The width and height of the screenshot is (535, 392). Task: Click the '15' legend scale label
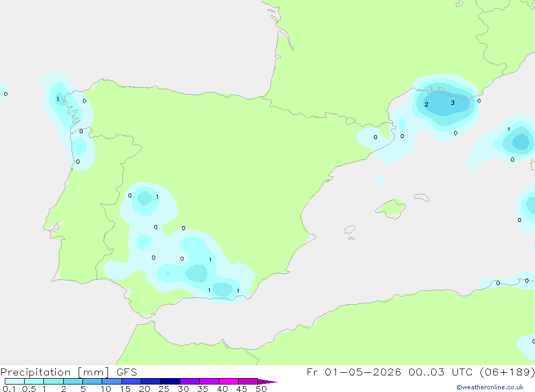pos(125,389)
